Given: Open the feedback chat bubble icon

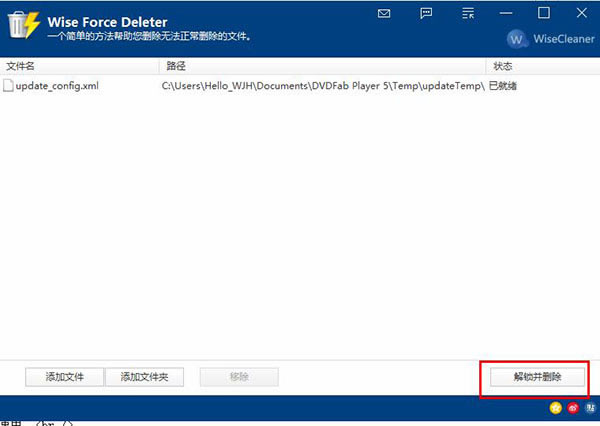Looking at the screenshot, I should coord(426,13).
